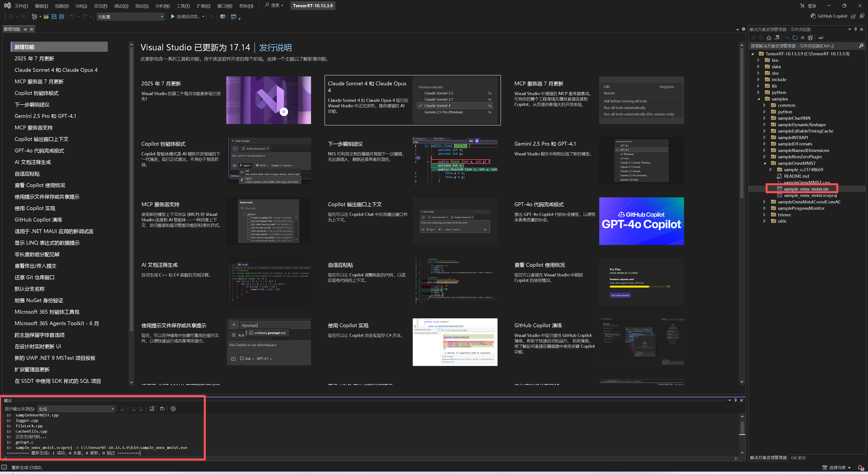Expand the trtexec folder
Image resolution: width=868 pixels, height=474 pixels.
tap(765, 215)
